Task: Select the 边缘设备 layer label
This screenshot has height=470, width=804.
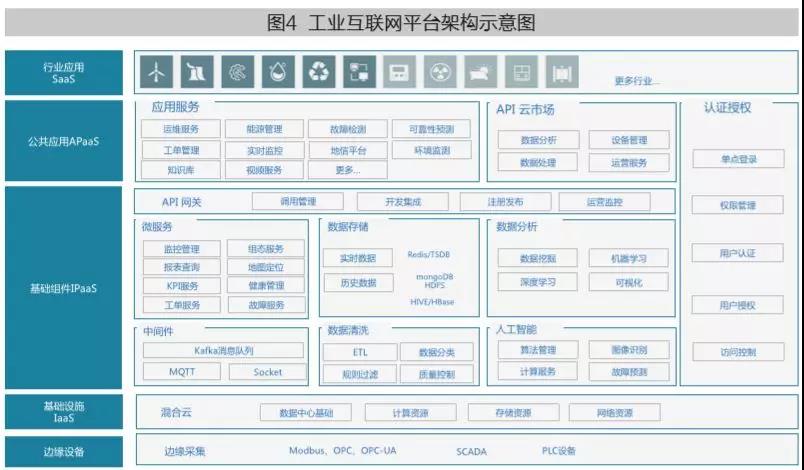Action: tap(64, 452)
